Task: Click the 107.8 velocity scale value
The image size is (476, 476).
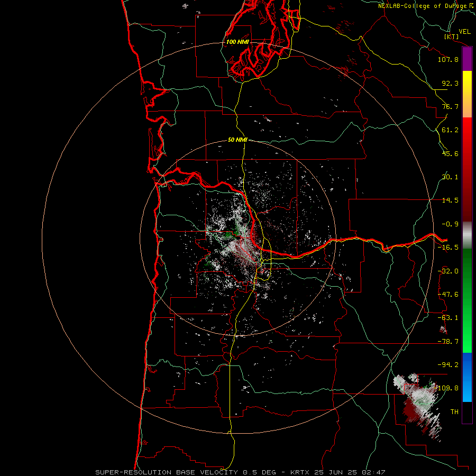Action: (x=448, y=59)
